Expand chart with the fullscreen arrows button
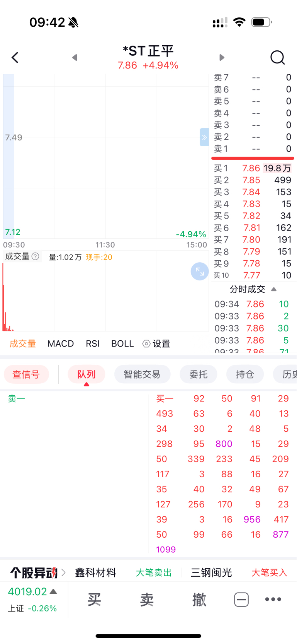The height and width of the screenshot is (644, 297). (200, 272)
